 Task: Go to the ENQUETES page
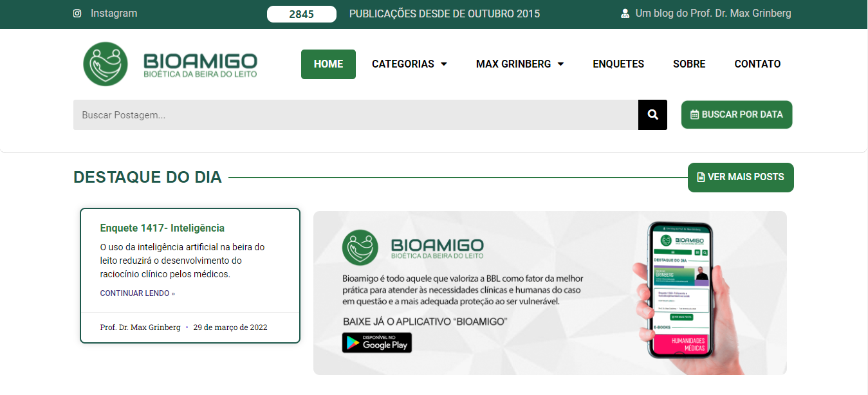(x=618, y=64)
